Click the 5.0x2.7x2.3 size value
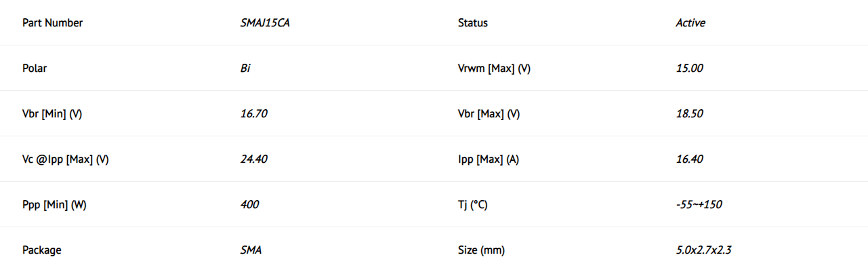 click(x=703, y=250)
